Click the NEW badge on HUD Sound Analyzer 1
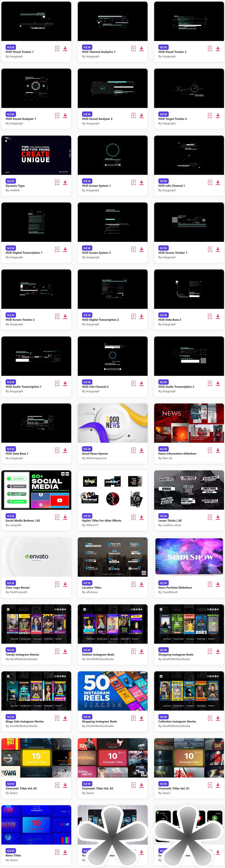The width and height of the screenshot is (225, 868). [11, 114]
